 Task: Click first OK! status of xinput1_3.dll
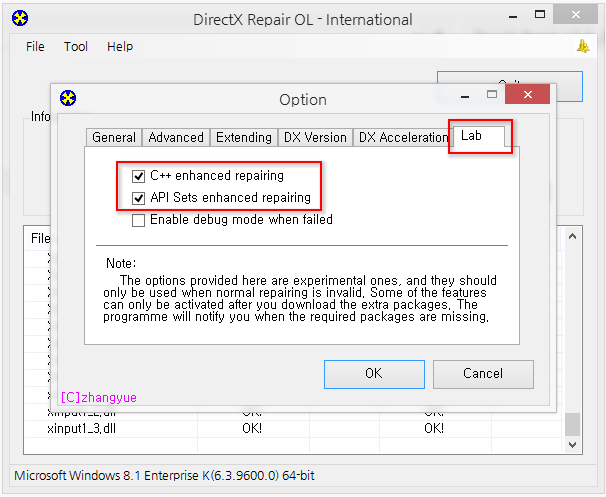[x=252, y=429]
